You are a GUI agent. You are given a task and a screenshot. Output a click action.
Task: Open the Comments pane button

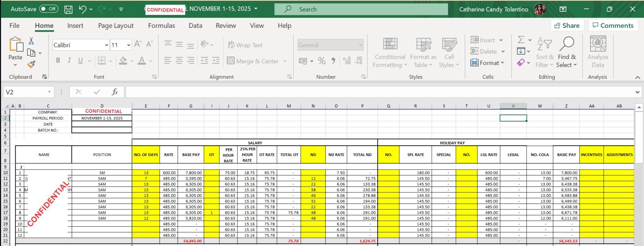click(x=613, y=25)
